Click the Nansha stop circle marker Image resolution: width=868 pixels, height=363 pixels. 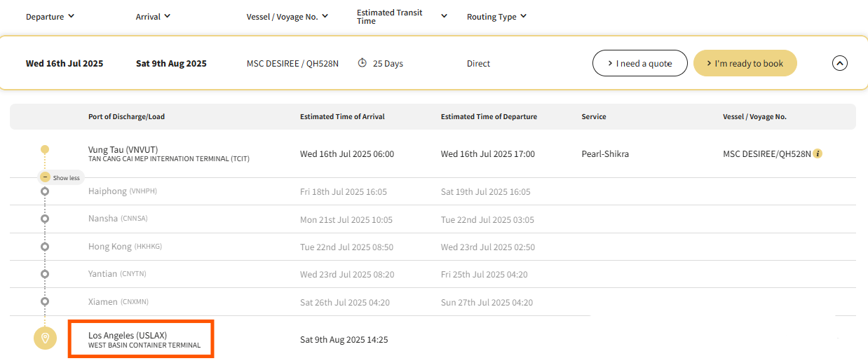coord(45,219)
